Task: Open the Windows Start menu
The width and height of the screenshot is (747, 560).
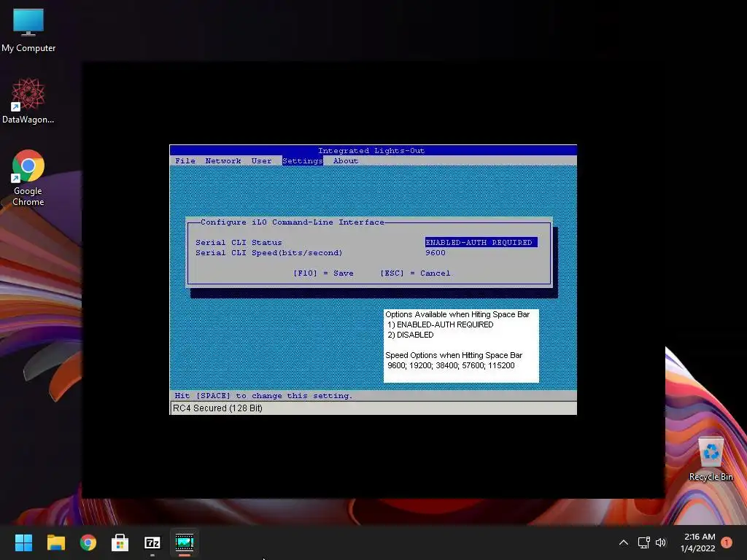Action: [23, 542]
